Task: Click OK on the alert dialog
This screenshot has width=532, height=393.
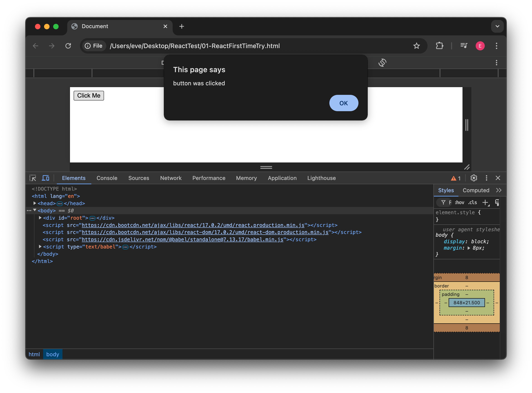Action: click(x=344, y=103)
